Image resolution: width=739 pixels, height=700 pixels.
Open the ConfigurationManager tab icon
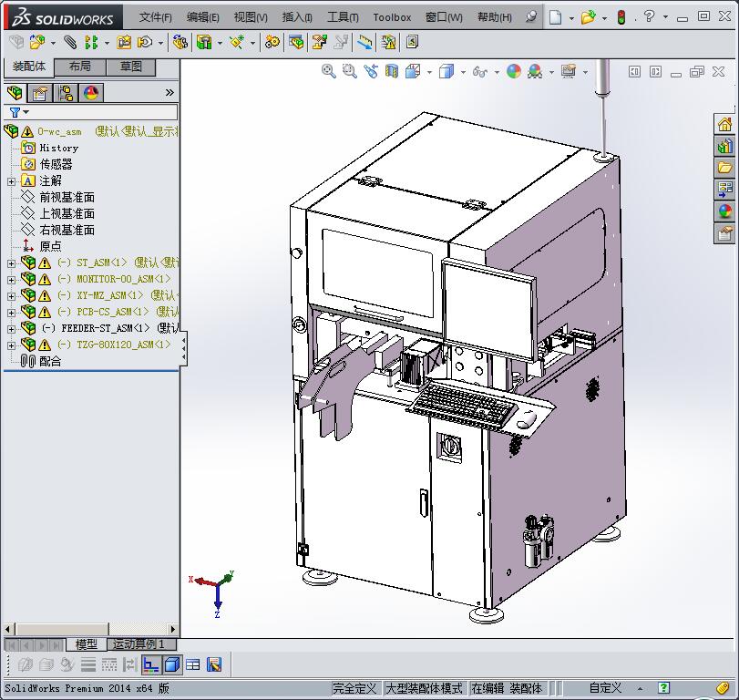point(66,93)
